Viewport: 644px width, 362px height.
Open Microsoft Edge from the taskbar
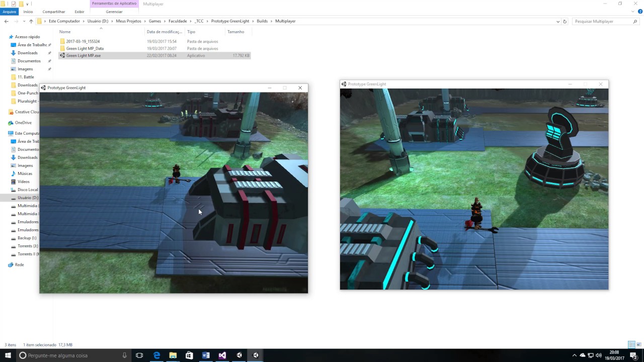click(156, 355)
